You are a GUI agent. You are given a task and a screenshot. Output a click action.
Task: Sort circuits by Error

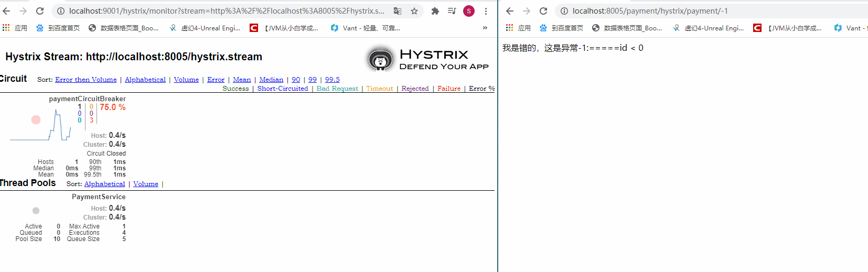[x=216, y=80]
